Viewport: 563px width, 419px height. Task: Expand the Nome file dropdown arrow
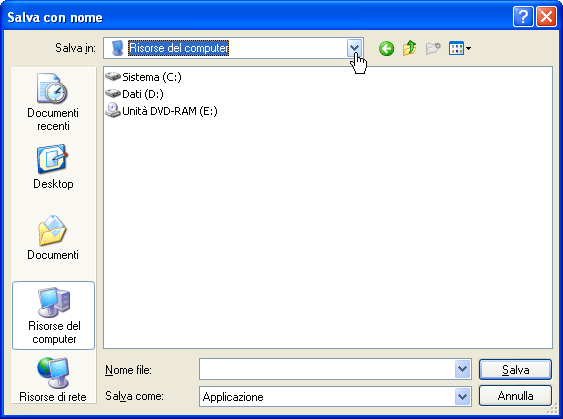point(462,369)
